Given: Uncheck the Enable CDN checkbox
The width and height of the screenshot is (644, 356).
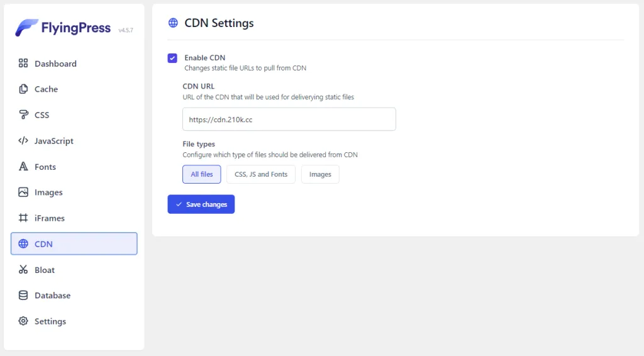Looking at the screenshot, I should 172,58.
